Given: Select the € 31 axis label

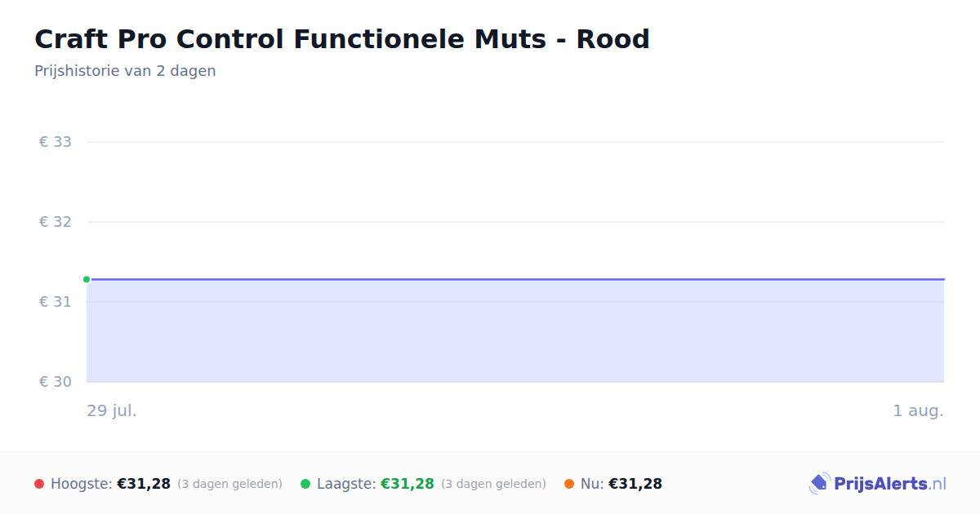Looking at the screenshot, I should point(56,302).
